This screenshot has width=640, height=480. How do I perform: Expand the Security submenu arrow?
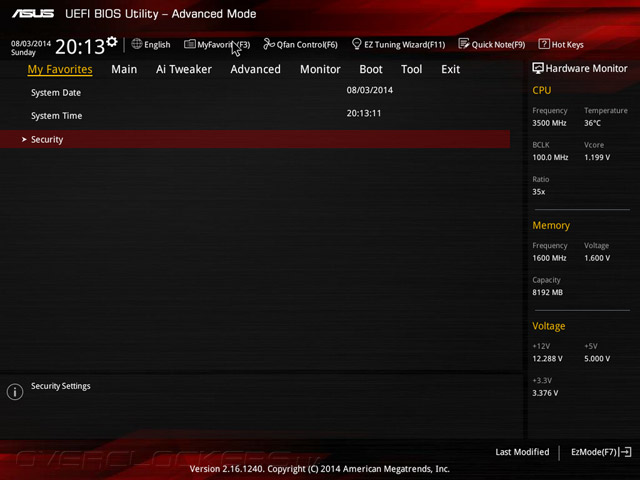pos(24,140)
